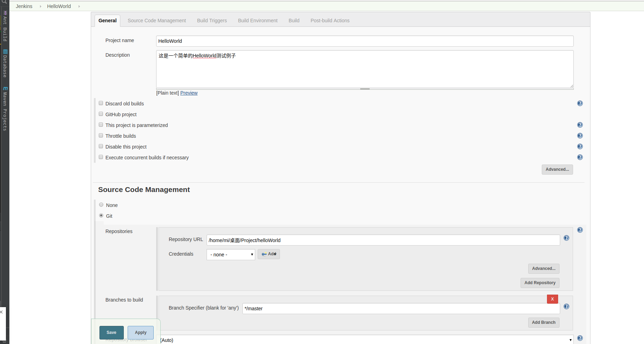Screen dimensions: 644x344
Task: Open help for This project is parameterized
Action: tap(580, 125)
